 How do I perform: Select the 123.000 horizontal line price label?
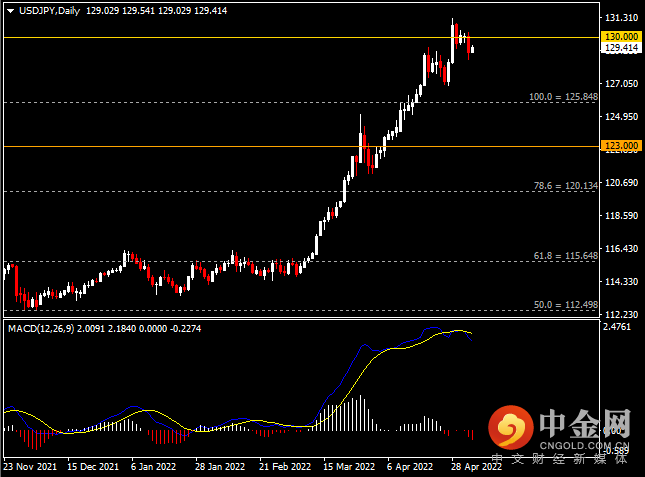(622, 146)
